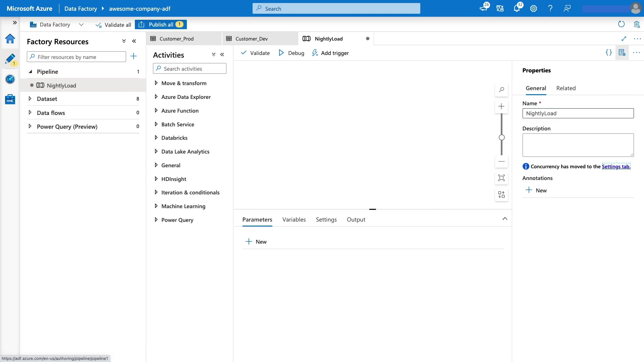Screen dimensions: 644x362
Task: Open the Customer_Dev dataset tab
Action: pyautogui.click(x=252, y=39)
